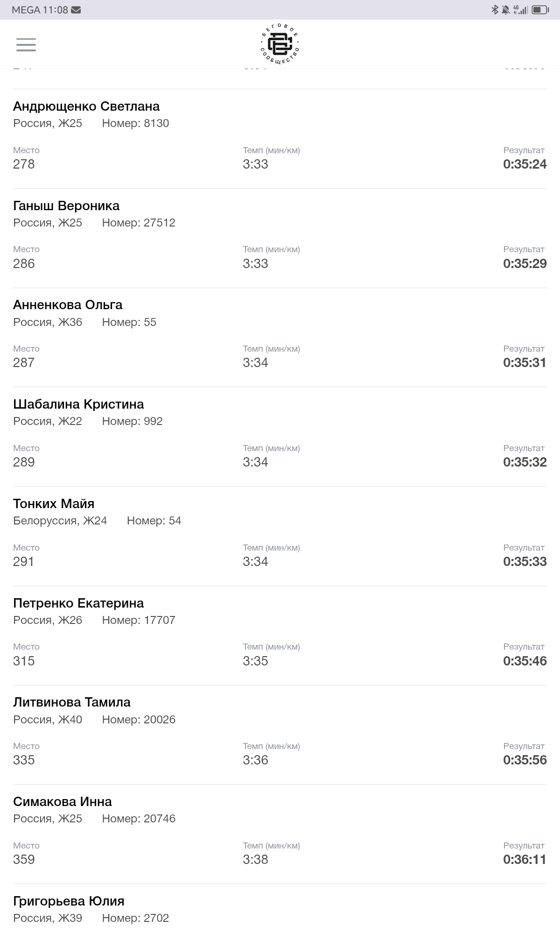Tap the 0:35:24 result time
This screenshot has height=934, width=560.
pos(525,164)
